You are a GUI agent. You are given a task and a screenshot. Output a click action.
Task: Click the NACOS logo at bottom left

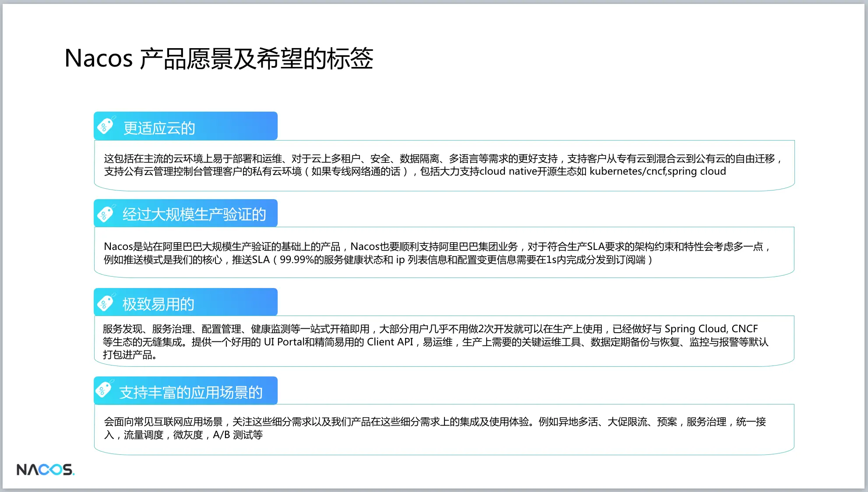click(x=46, y=470)
